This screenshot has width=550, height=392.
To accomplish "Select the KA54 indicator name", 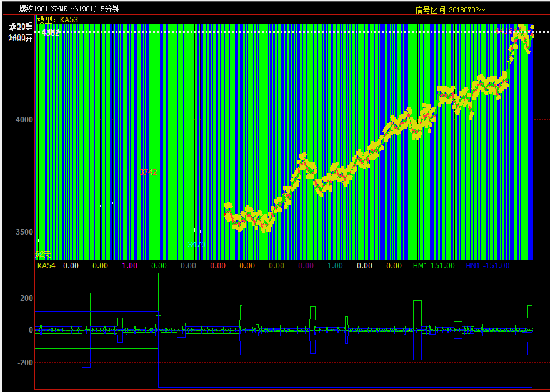I will click(46, 266).
